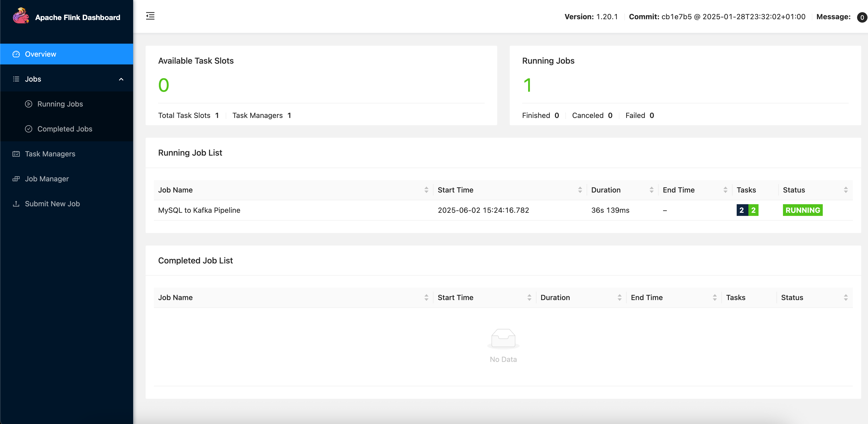This screenshot has height=424, width=868.
Task: Sort completed jobs by Start Time
Action: [529, 297]
